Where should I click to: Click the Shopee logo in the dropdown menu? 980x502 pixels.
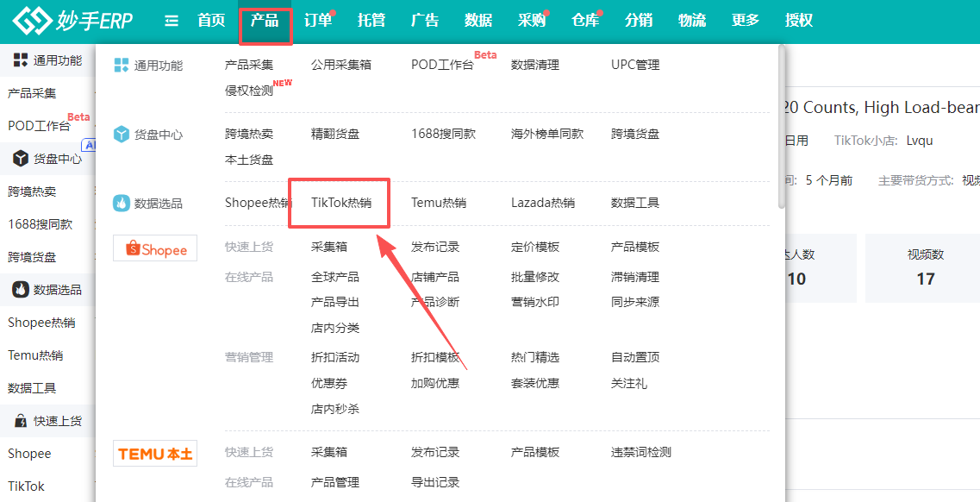155,248
